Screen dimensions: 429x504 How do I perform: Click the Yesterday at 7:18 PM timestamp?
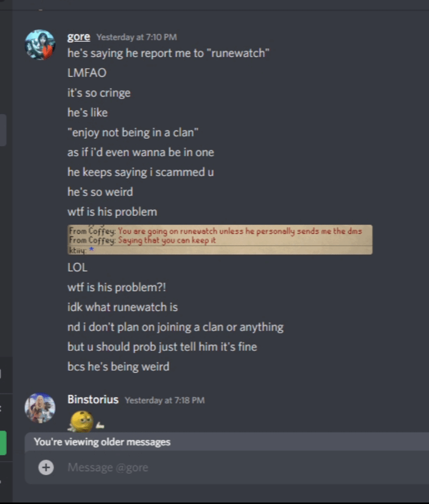click(165, 401)
